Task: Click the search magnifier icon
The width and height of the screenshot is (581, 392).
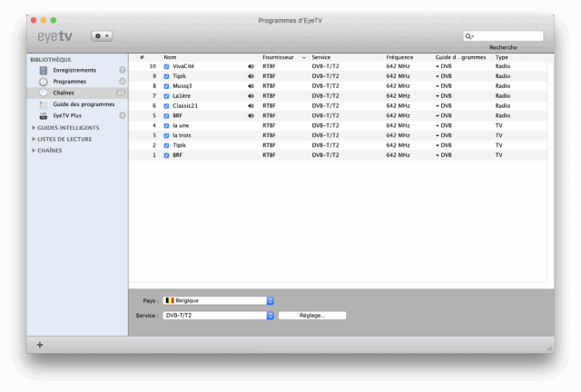Action: pyautogui.click(x=469, y=36)
